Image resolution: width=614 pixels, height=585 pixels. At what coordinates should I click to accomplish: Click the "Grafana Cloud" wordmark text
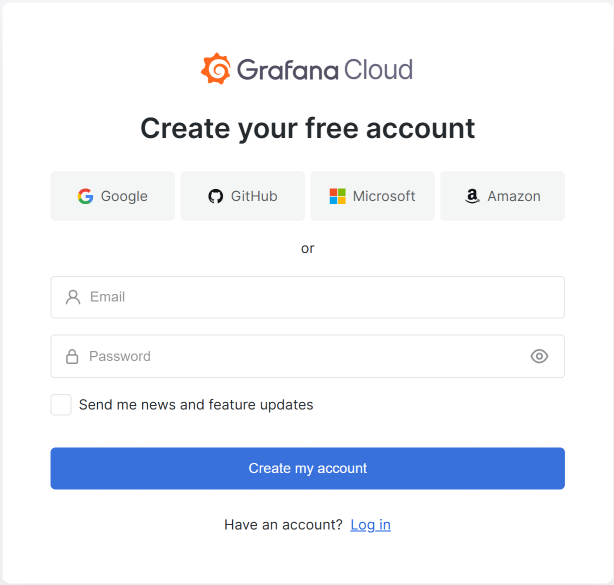tap(325, 69)
